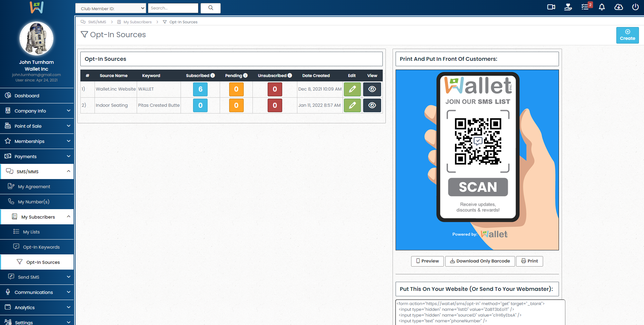Click 'Pitas Crested Butte' keyword cell
This screenshot has width=644, height=325.
coord(159,105)
